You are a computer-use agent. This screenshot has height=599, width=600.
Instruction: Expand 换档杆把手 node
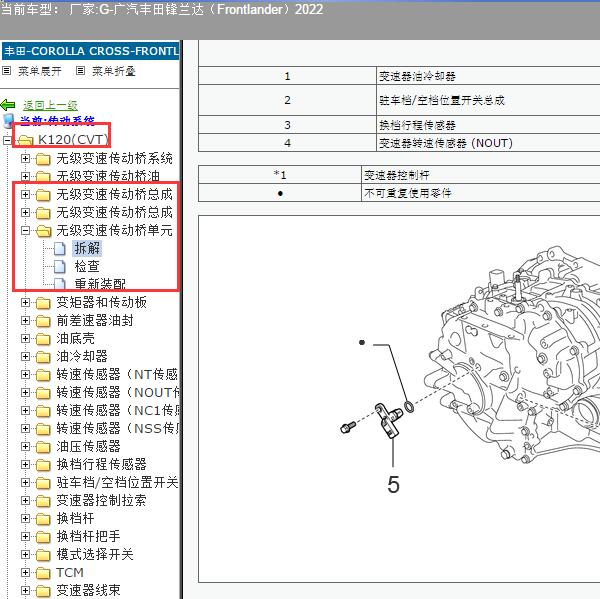25,537
